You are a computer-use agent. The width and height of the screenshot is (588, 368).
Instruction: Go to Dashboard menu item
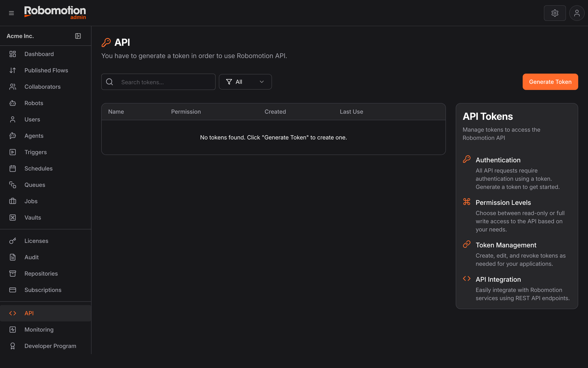click(45, 54)
